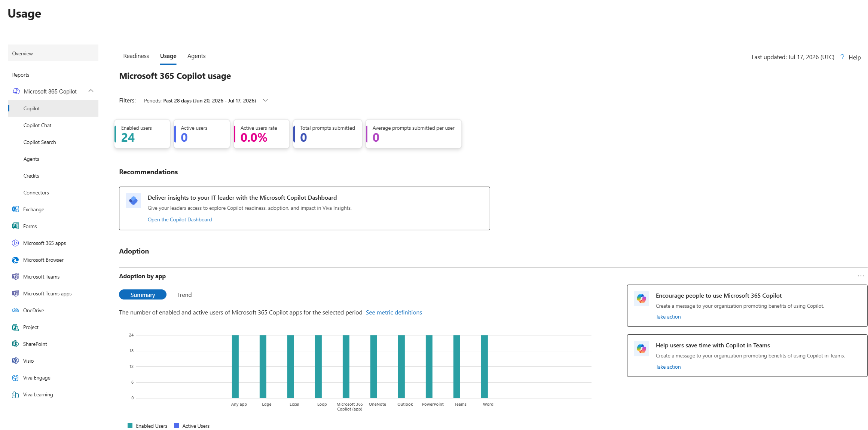This screenshot has width=868, height=430.
Task: Click the Viva Insights icon in recommendation card
Action: (x=133, y=201)
